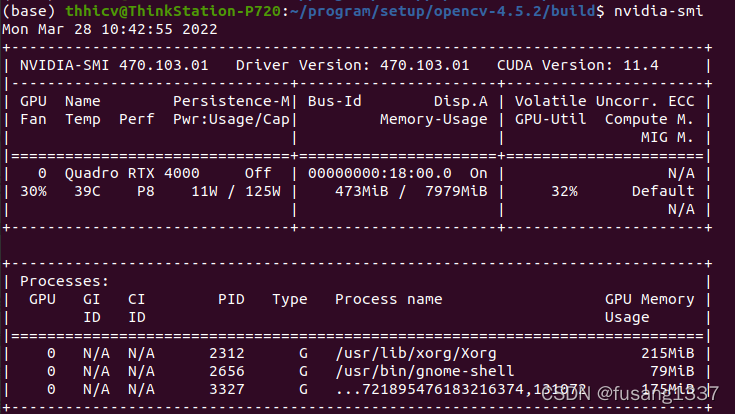Click the path '~/program/setup/opencv-4.5.2/build'
735x414 pixels.
[x=442, y=10]
